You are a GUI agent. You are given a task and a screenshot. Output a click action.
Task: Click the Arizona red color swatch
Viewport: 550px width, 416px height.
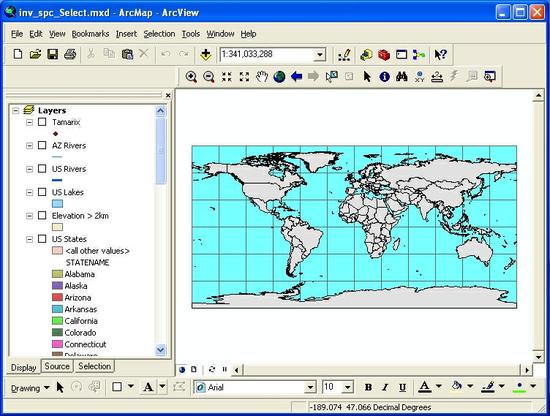tap(57, 297)
